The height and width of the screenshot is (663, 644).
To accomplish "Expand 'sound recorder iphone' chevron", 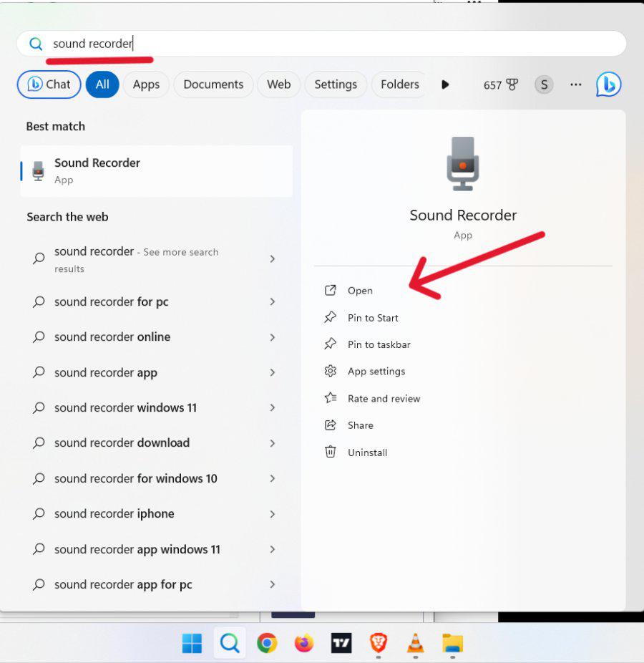I will click(x=273, y=514).
